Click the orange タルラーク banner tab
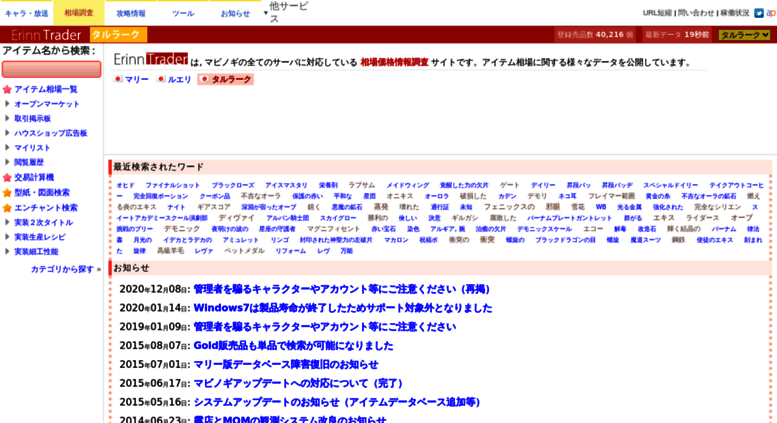 pos(118,35)
